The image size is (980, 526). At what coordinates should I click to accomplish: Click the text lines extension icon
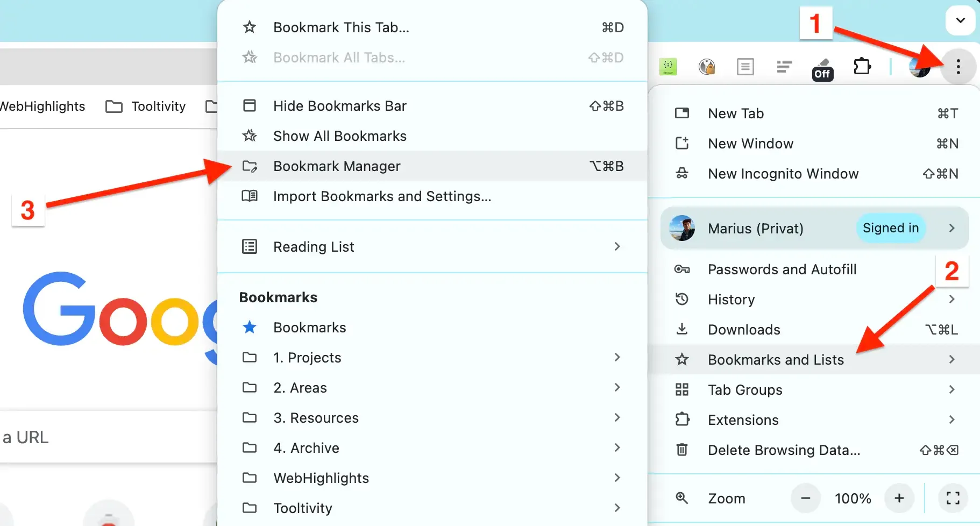784,67
